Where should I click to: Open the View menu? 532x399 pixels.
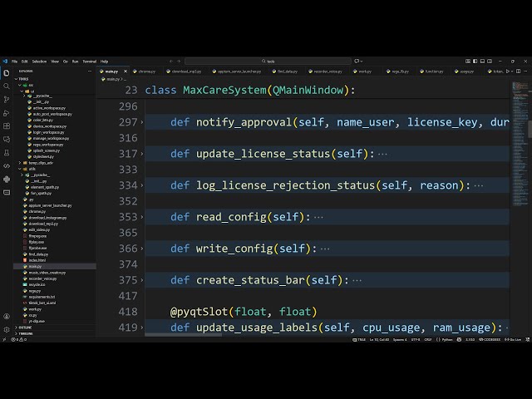click(x=55, y=62)
